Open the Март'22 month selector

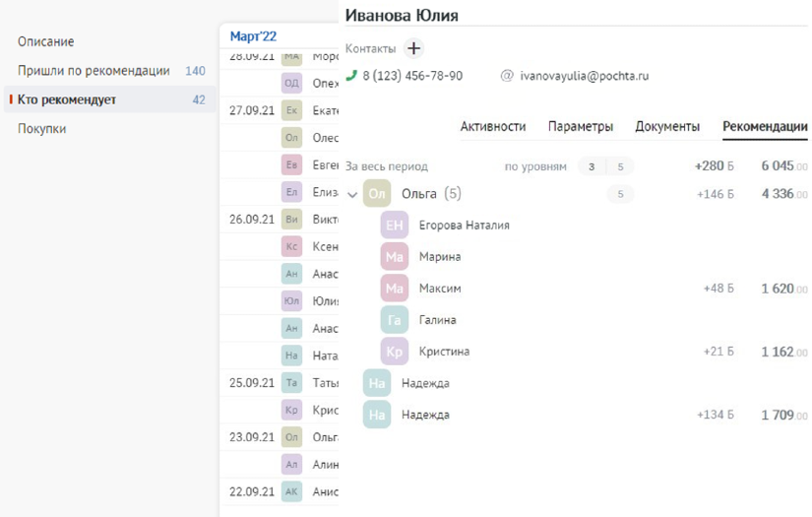pyautogui.click(x=254, y=36)
